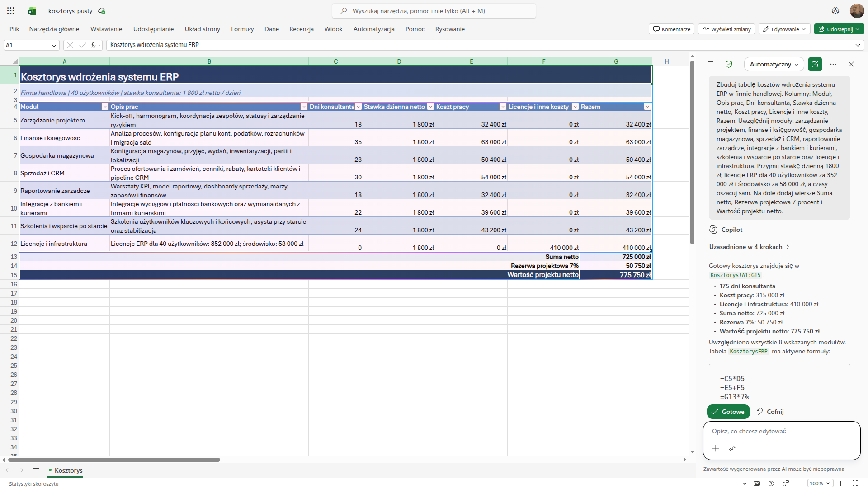The height and width of the screenshot is (488, 868).
Task: Click the search box Wyszukaj narzędzia
Action: click(x=434, y=11)
